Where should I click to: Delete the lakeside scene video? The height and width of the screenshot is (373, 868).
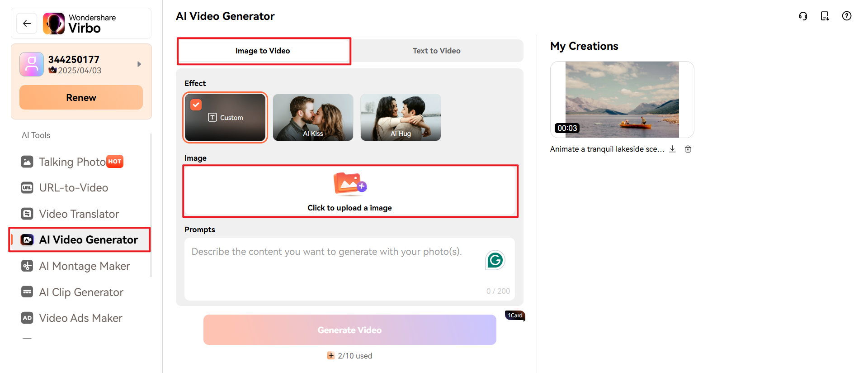click(x=688, y=149)
